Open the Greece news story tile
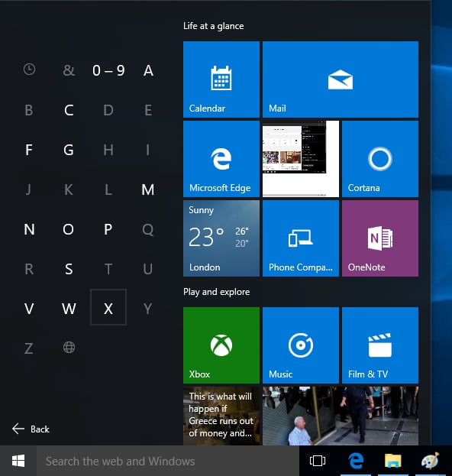Viewport: 452px width, 476px height. click(221, 416)
